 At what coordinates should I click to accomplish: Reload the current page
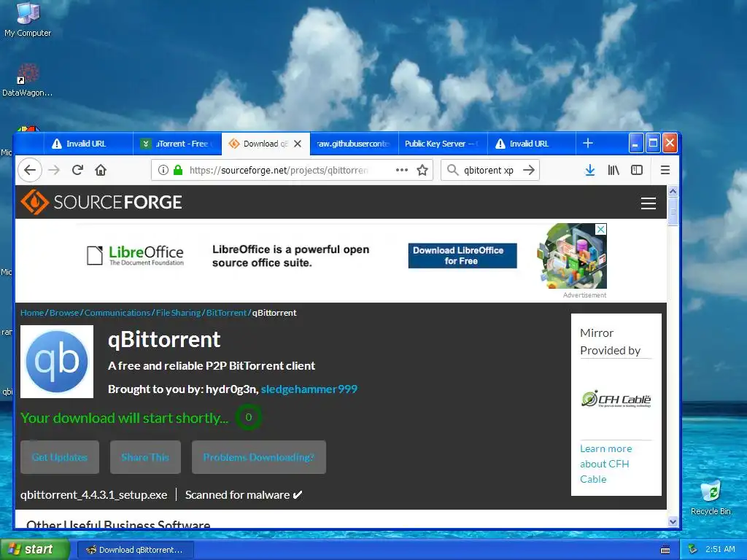[x=77, y=170]
